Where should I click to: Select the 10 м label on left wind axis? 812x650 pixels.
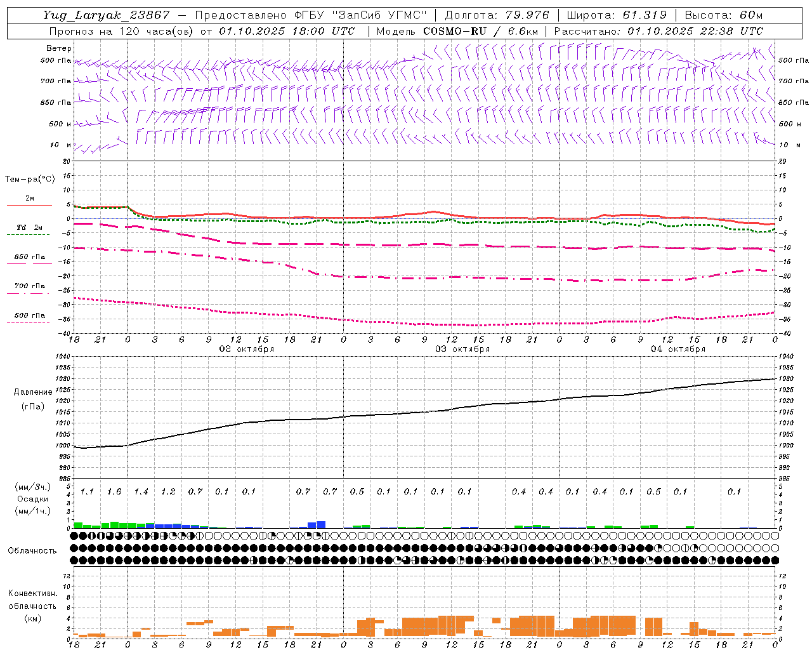pyautogui.click(x=61, y=145)
